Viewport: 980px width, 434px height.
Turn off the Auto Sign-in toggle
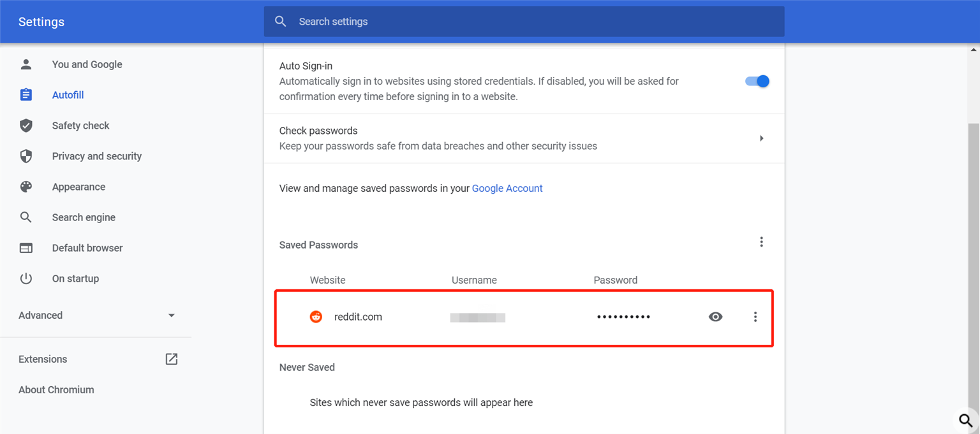click(x=757, y=81)
